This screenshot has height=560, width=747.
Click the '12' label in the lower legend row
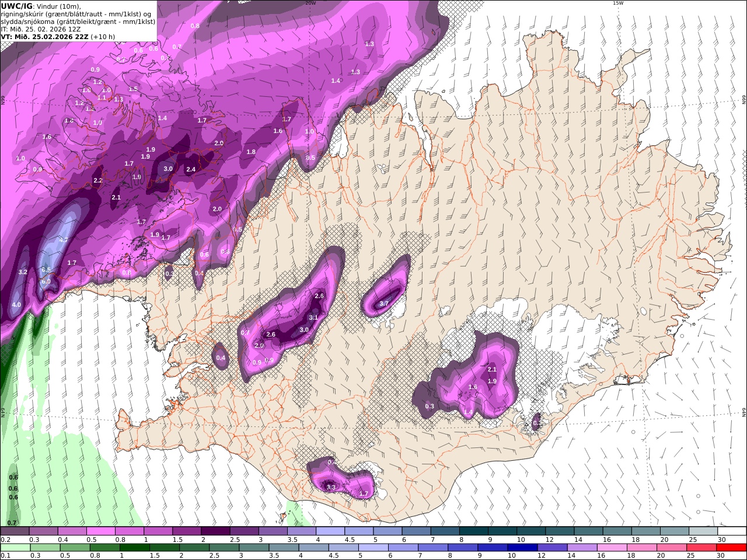(542, 556)
